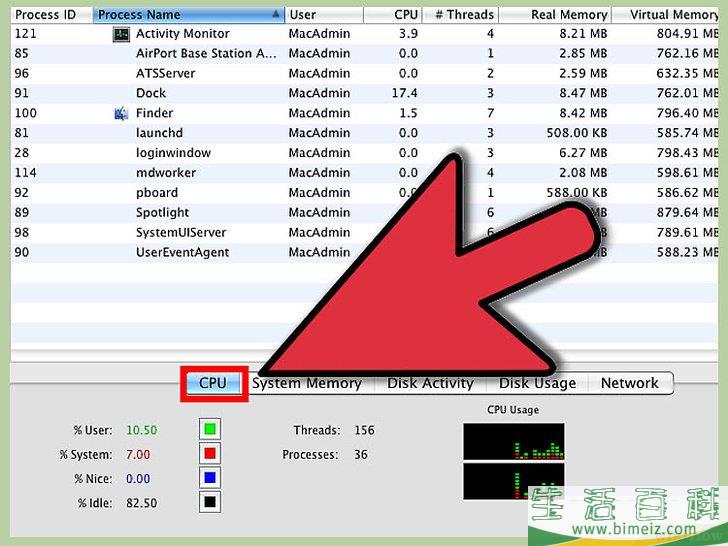Select the AirPort Base Station A... row
The height and width of the screenshot is (546, 728).
tap(364, 54)
